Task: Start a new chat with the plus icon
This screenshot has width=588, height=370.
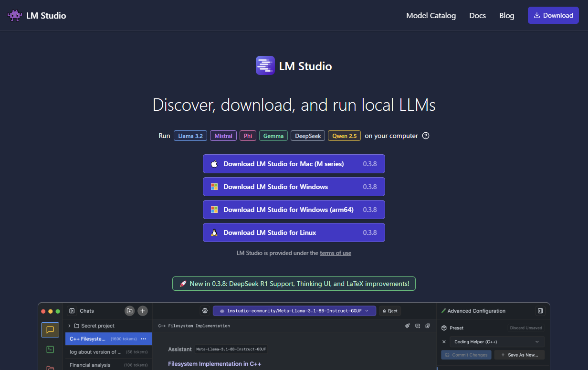Action: click(142, 311)
